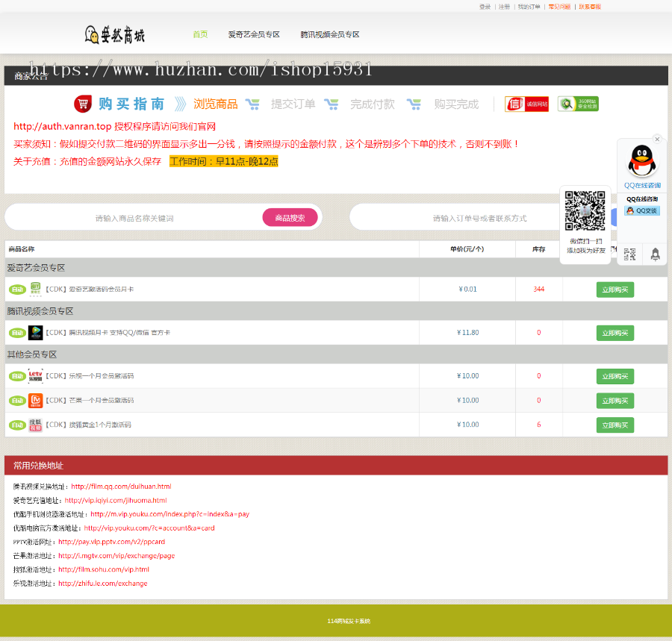Screen dimensions: 672x641
Task: Click the 自动 badge on the 芒果 row
Action: (18, 401)
